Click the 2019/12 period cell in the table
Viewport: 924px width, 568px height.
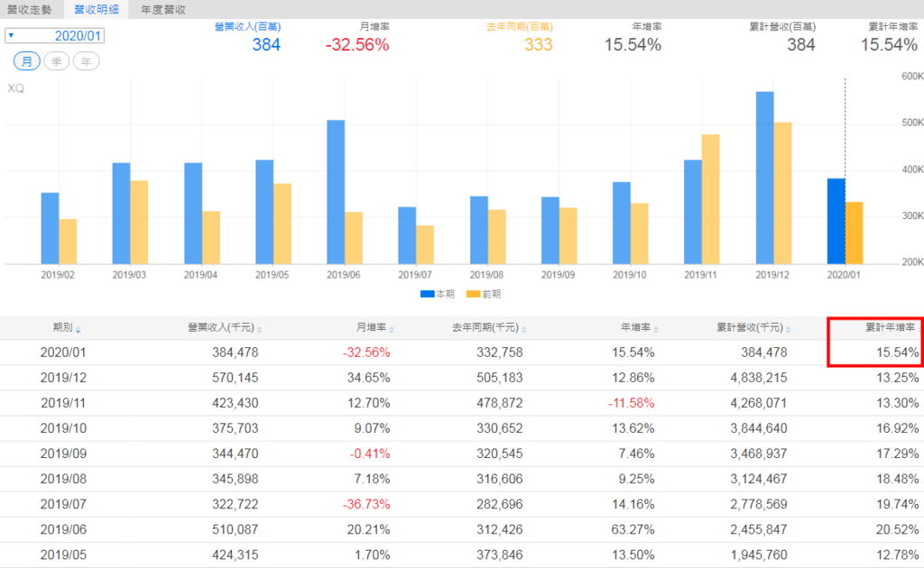(63, 378)
